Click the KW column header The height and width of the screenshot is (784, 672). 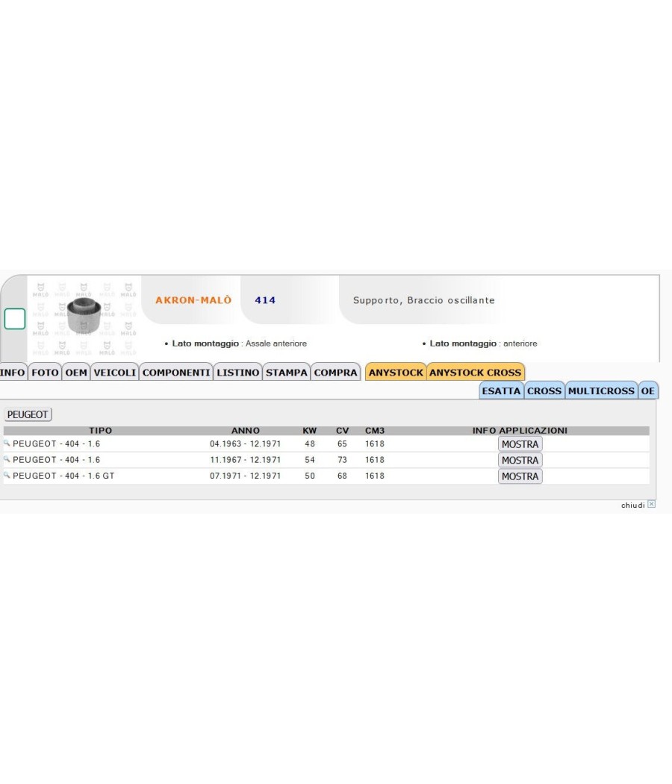pos(310,431)
